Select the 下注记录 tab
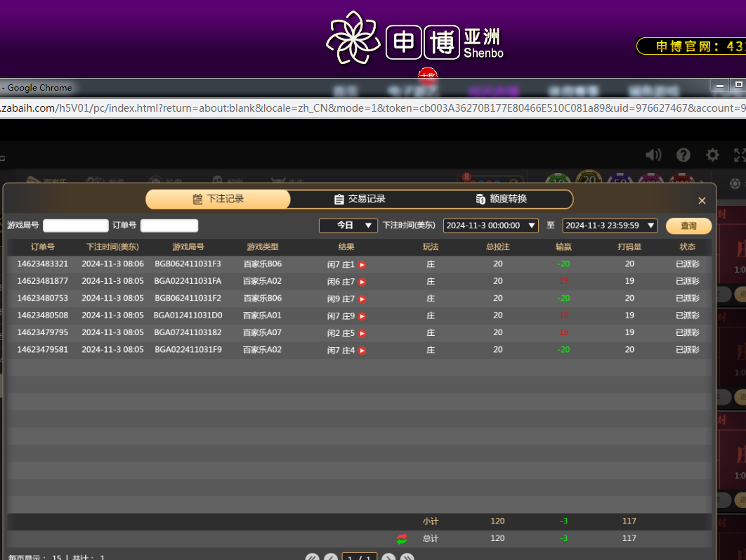The width and height of the screenshot is (746, 560). click(x=218, y=200)
